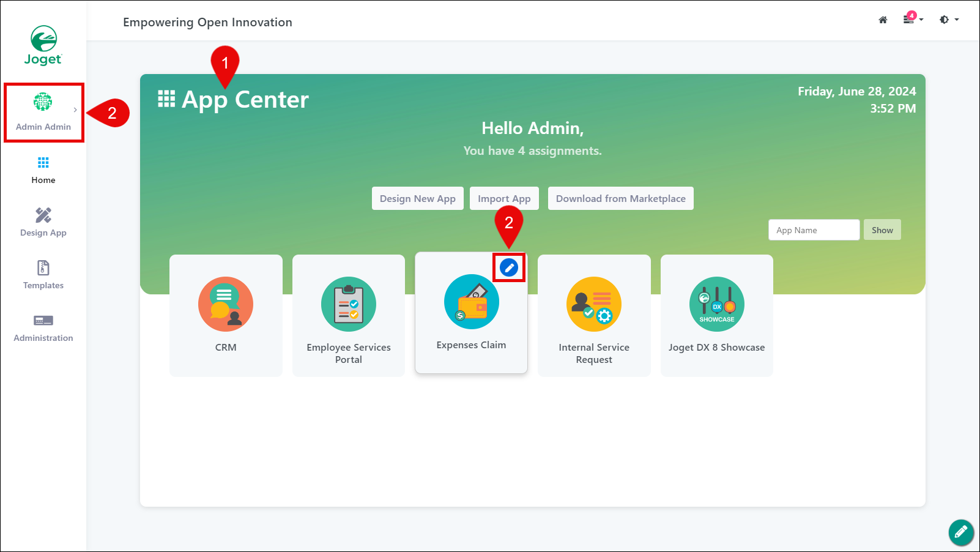Click the "CRM" app label
This screenshot has width=980, height=552.
coord(226,347)
